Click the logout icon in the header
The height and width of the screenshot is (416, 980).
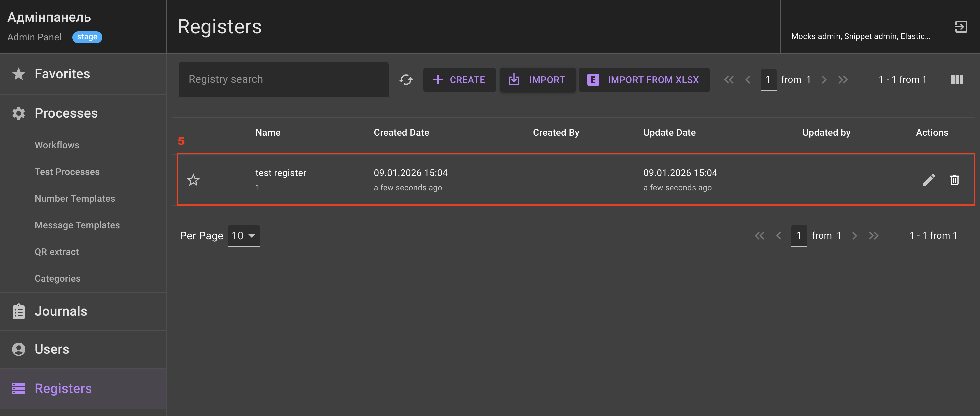pyautogui.click(x=961, y=27)
